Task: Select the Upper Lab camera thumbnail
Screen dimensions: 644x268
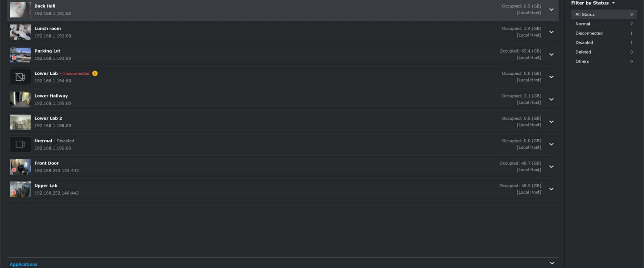Action: [x=20, y=189]
